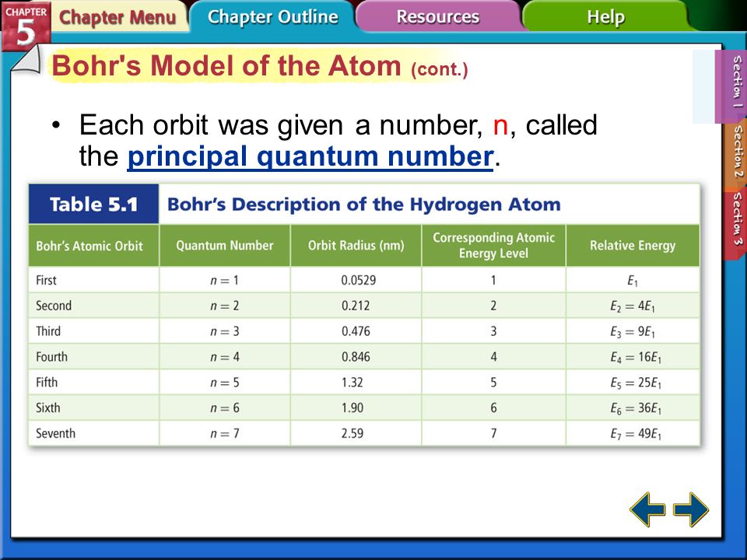The width and height of the screenshot is (747, 560).
Task: Go to the previous slide arrow
Action: 647,509
